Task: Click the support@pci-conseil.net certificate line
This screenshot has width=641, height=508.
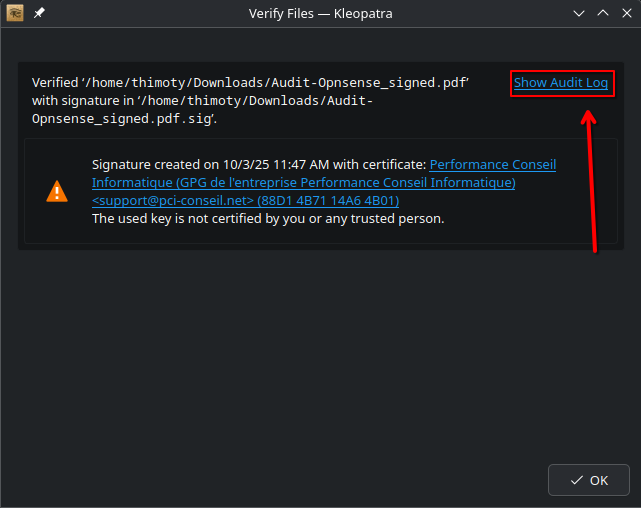Action: (172, 201)
